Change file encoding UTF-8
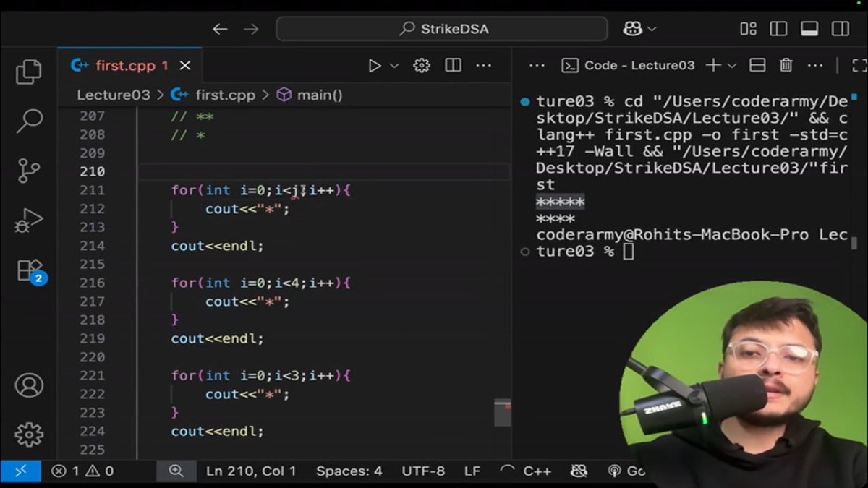The height and width of the screenshot is (488, 868). click(423, 471)
